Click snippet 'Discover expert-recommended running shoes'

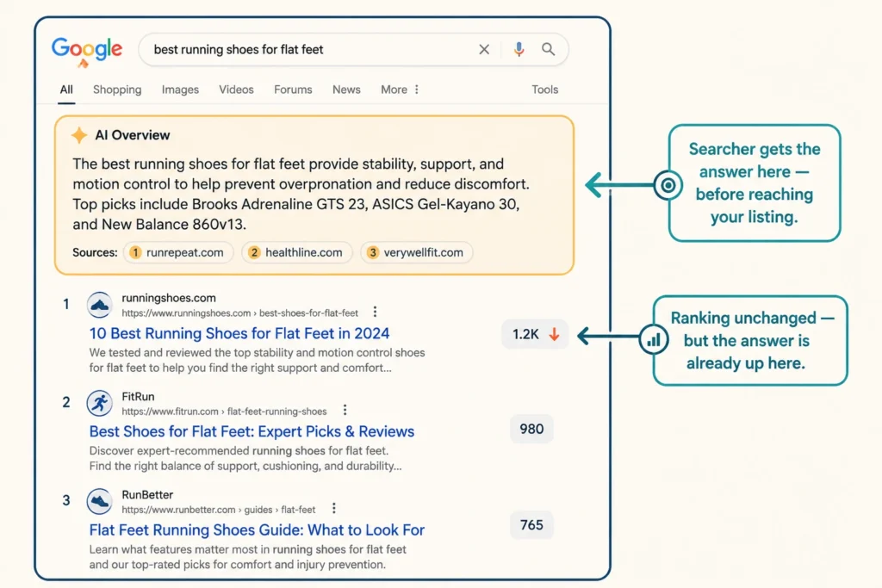pos(245,458)
